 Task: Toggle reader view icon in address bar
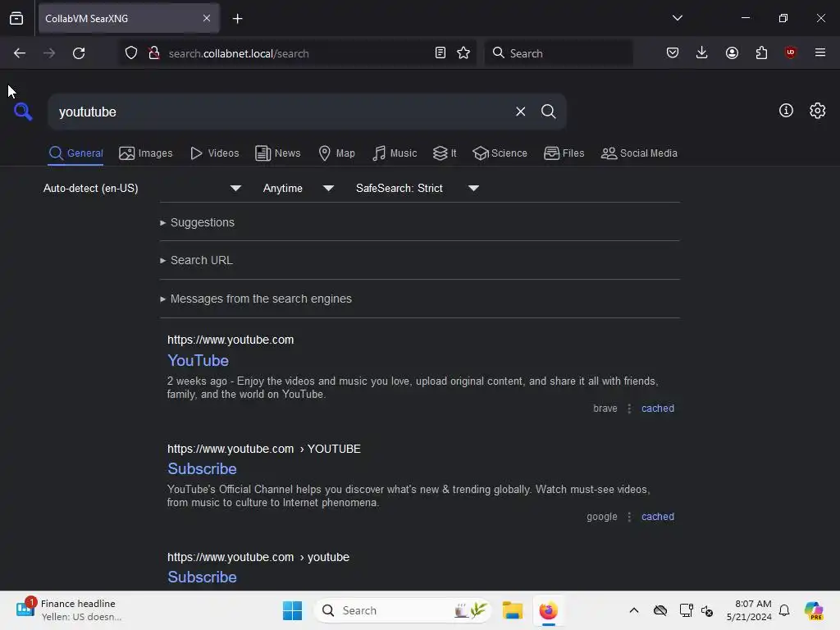coord(441,53)
